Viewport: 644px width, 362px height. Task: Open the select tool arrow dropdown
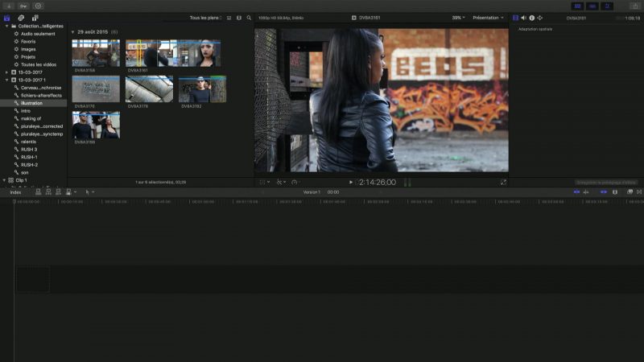89,191
